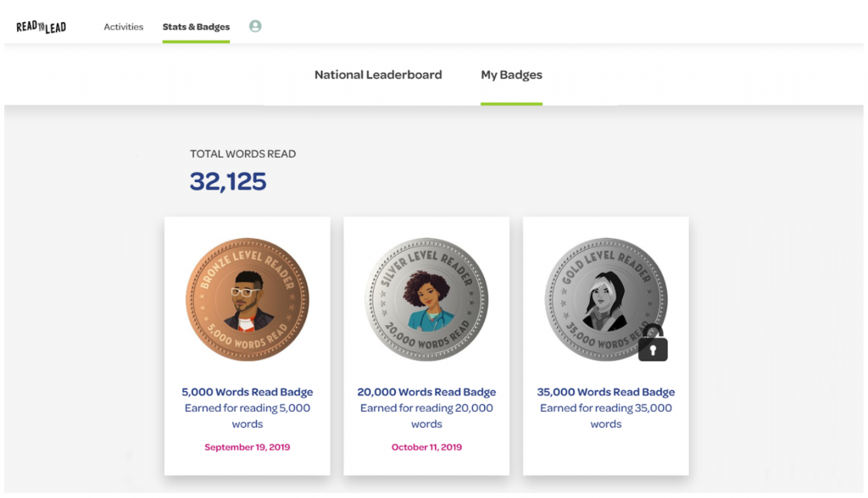Select the My Badges tab

coord(511,75)
